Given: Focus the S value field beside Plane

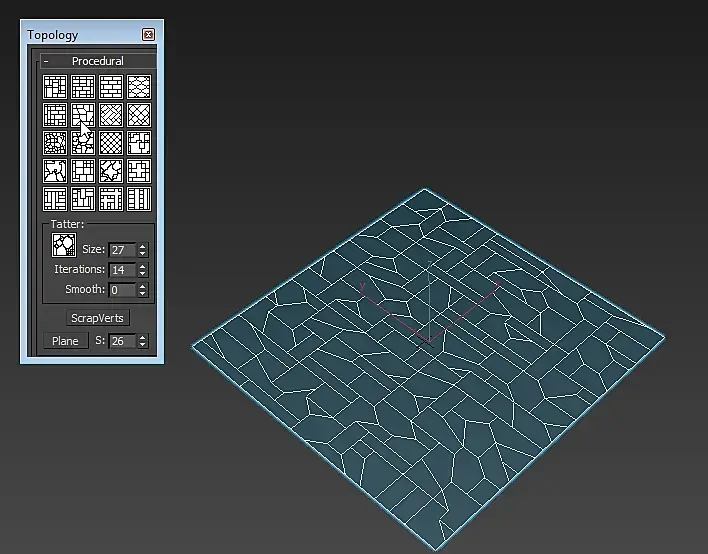Looking at the screenshot, I should 122,341.
